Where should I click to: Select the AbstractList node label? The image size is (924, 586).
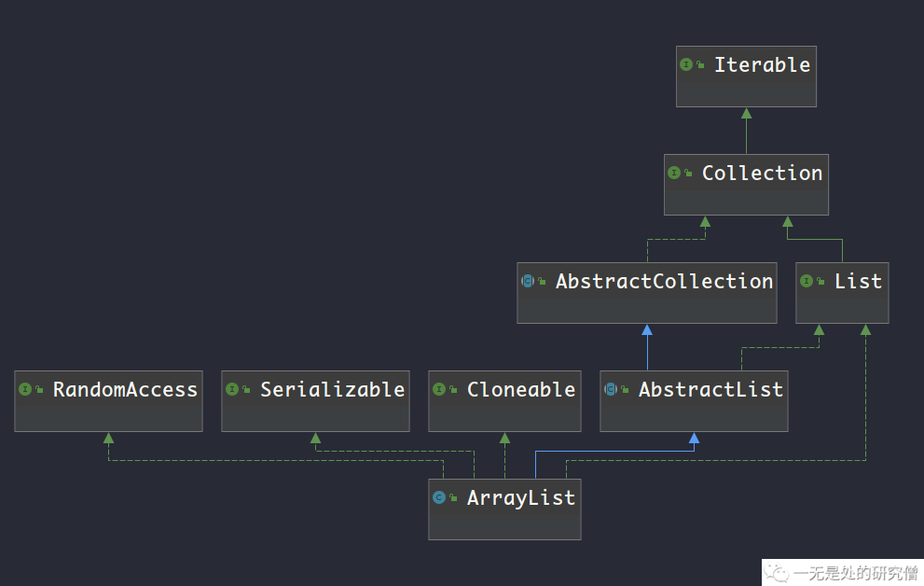710,389
